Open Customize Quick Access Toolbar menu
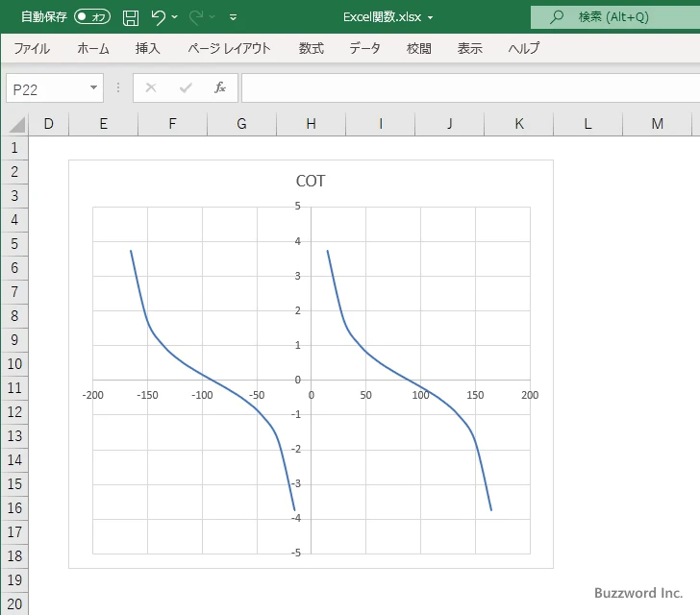700x615 pixels. pos(233,17)
